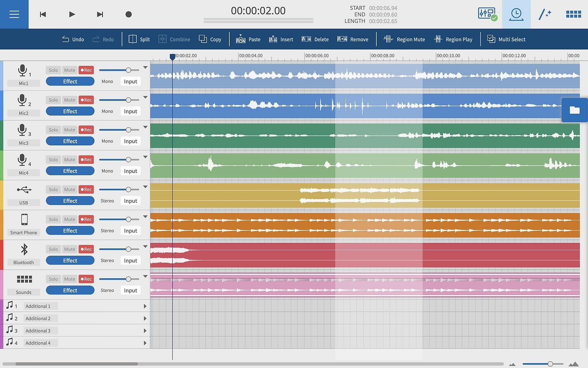Toggle Rec on the Bluetooth track
The image size is (588, 368).
pyautogui.click(x=86, y=249)
